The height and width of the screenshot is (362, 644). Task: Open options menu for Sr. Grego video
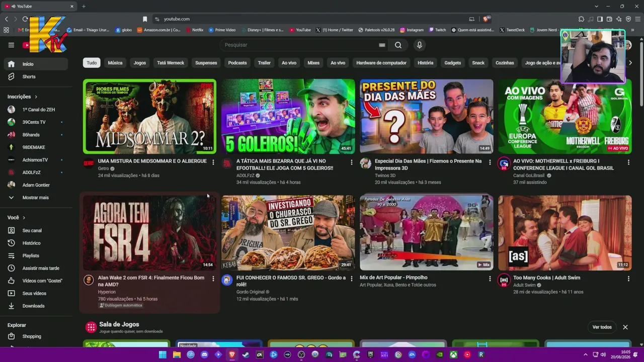point(351,279)
